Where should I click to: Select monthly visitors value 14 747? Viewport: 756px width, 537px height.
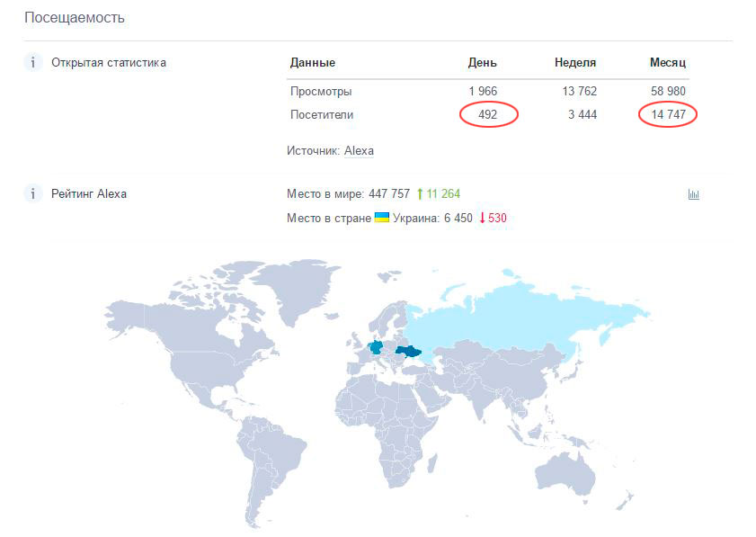[668, 114]
